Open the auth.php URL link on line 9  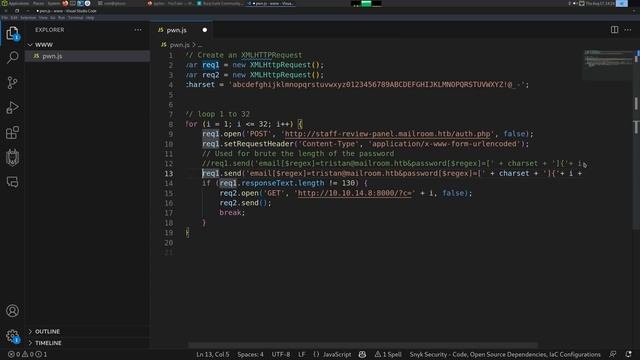click(387, 134)
